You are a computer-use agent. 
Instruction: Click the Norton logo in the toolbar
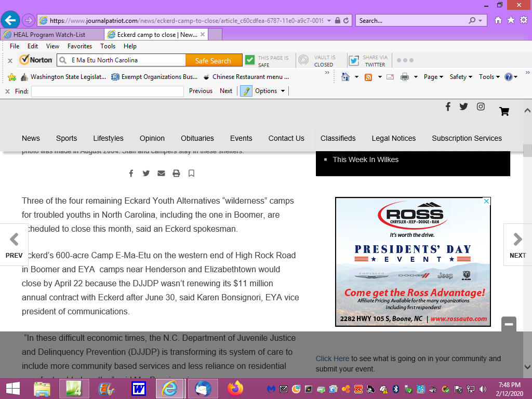(x=36, y=60)
